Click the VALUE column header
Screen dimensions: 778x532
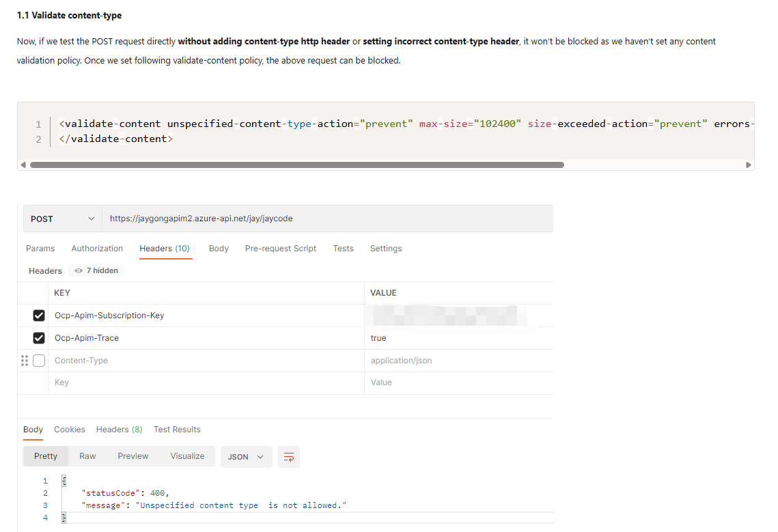pyautogui.click(x=384, y=293)
